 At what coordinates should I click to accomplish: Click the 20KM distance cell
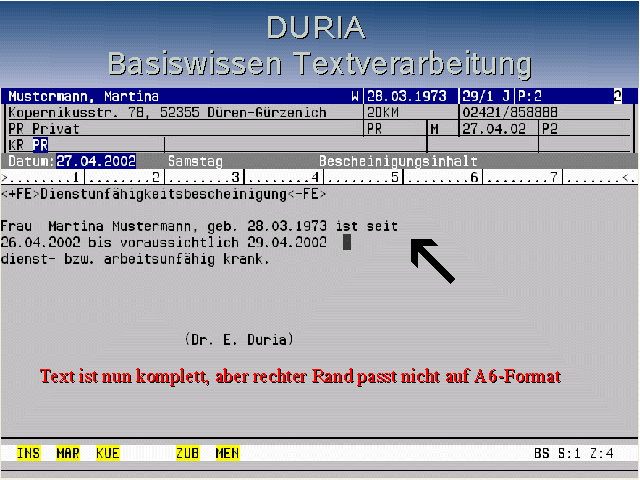tap(382, 112)
